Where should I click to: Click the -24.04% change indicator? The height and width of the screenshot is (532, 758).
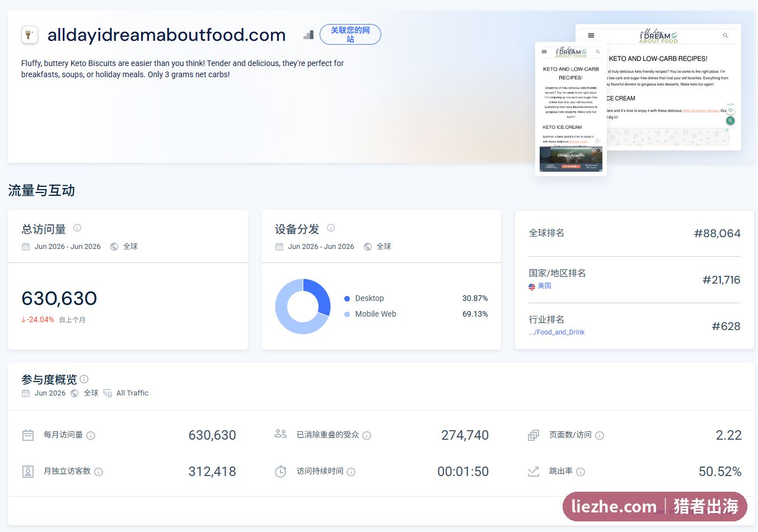(x=38, y=320)
